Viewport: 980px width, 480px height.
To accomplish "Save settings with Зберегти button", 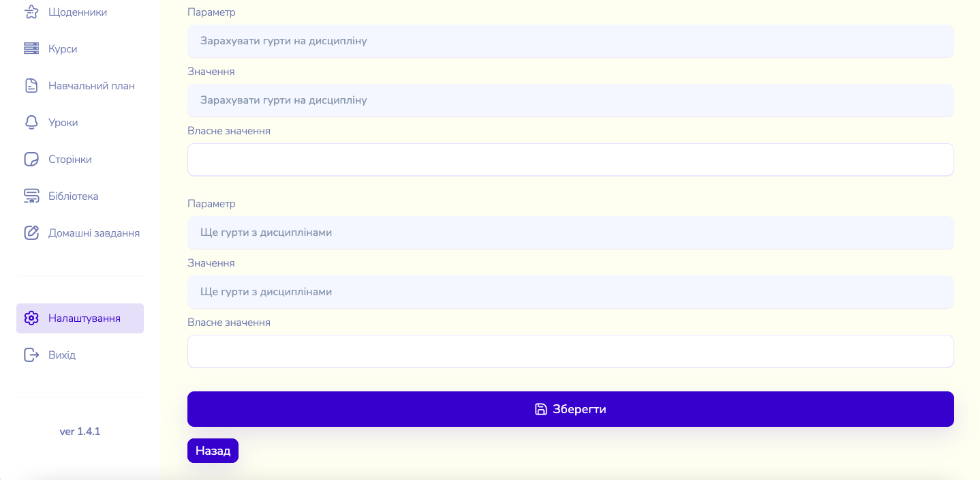I will 570,409.
